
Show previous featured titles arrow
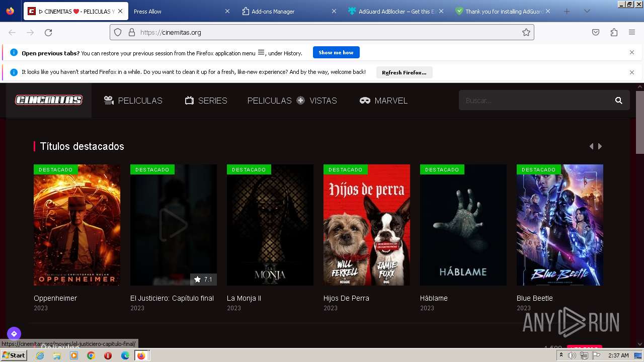click(591, 146)
